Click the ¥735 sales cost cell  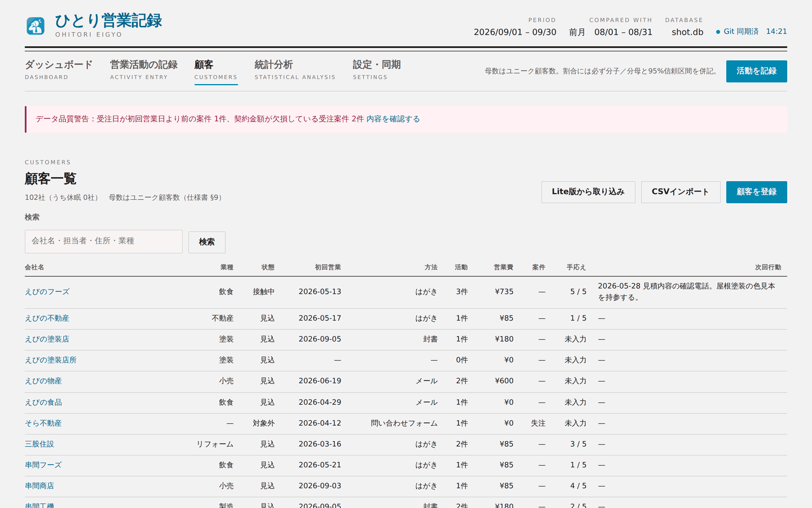[504, 292]
